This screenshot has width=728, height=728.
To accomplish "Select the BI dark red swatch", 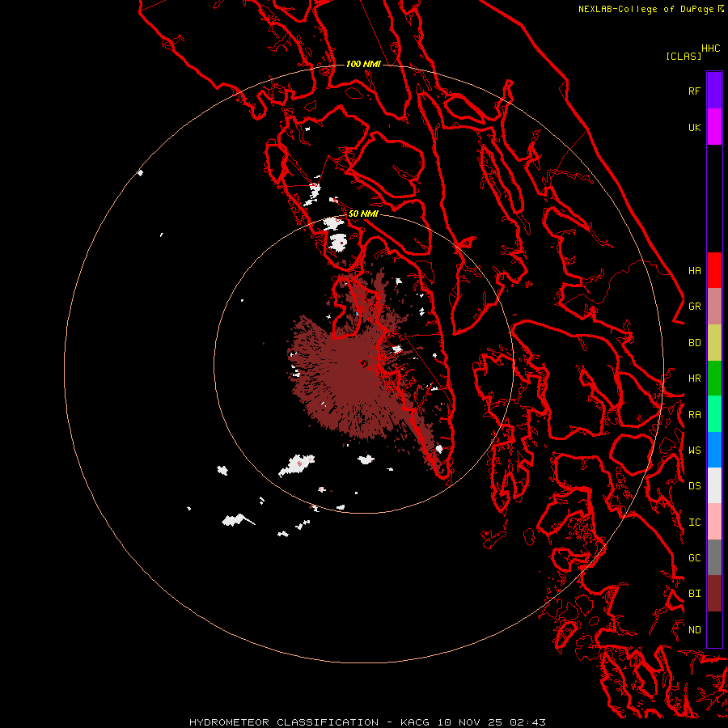I will [714, 594].
